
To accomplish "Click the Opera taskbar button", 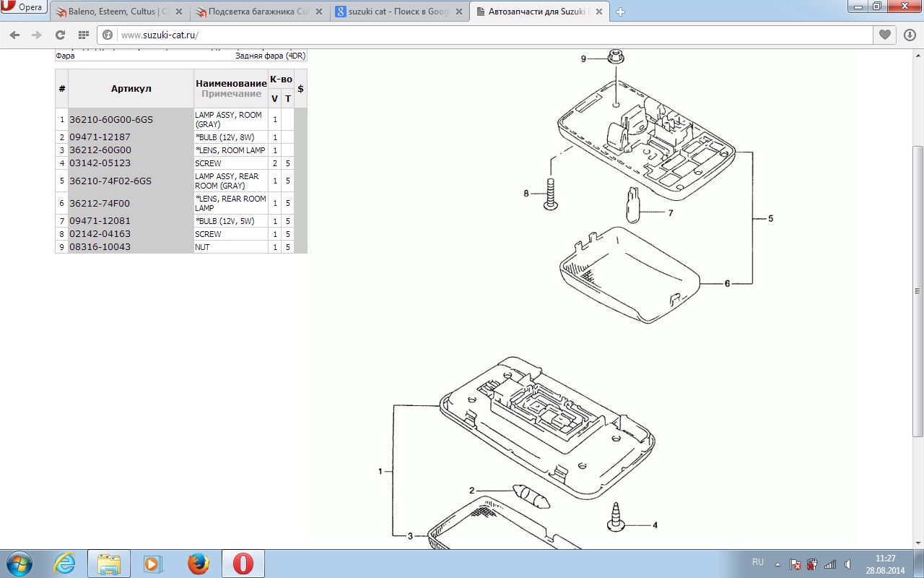I will tap(243, 564).
